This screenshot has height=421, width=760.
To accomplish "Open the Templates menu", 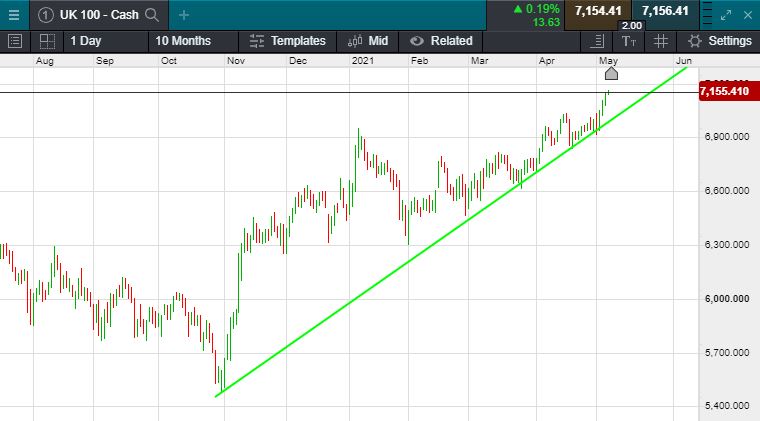I will point(288,41).
